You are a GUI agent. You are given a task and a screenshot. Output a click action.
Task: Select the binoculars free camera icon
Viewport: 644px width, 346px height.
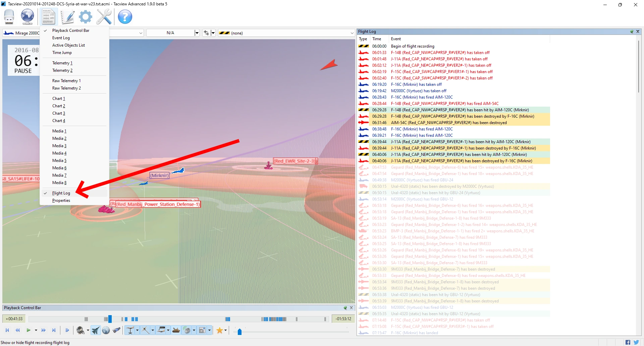click(x=116, y=330)
